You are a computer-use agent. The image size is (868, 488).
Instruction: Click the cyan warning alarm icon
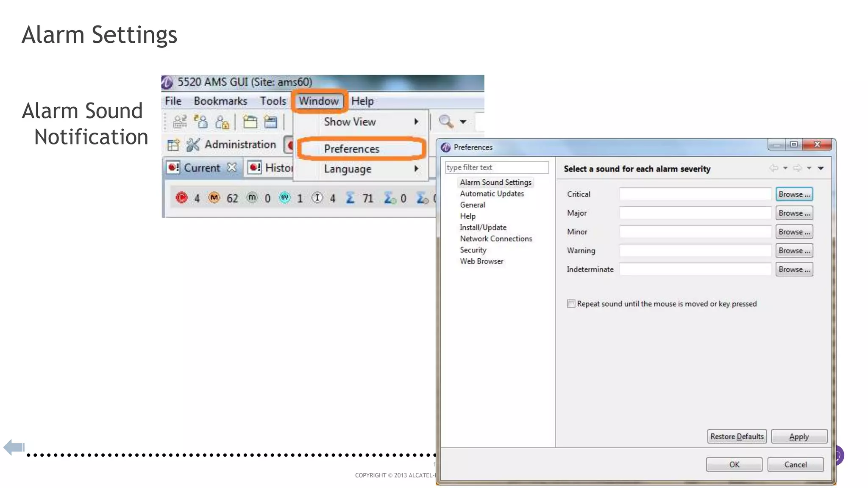click(x=285, y=197)
